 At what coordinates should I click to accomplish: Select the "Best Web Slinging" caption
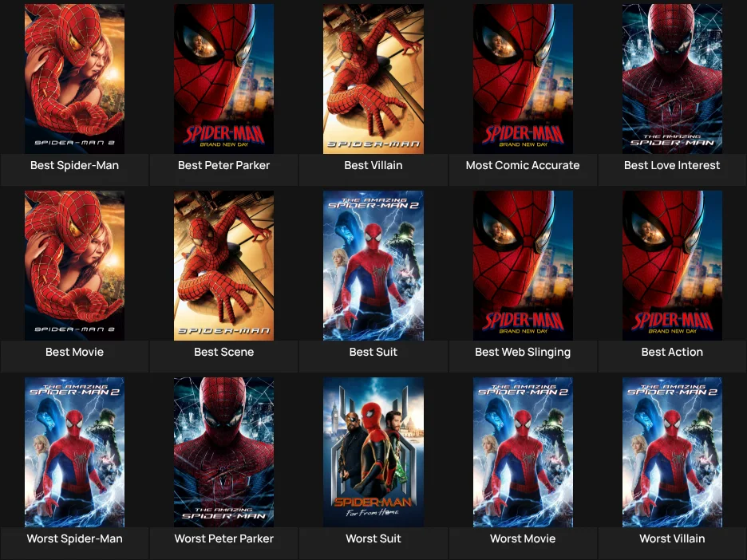point(523,352)
